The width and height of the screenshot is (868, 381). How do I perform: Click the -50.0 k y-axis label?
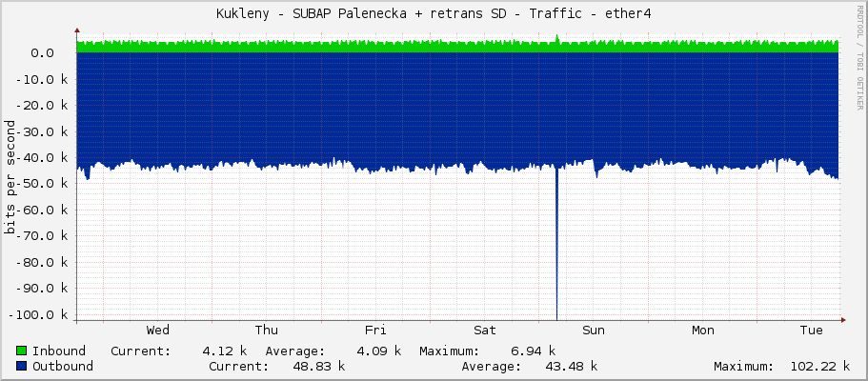42,184
